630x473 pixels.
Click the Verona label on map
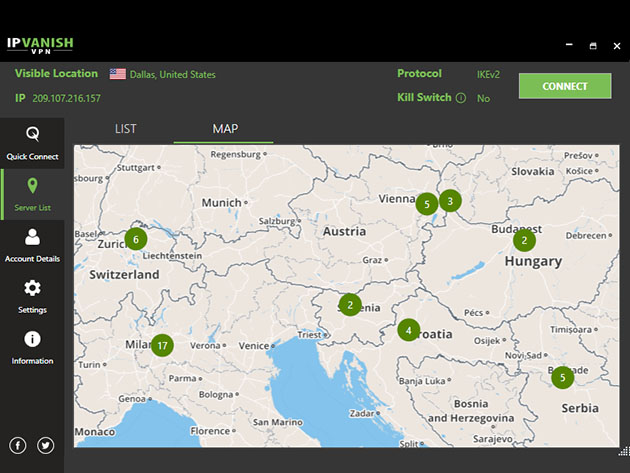[x=205, y=345]
